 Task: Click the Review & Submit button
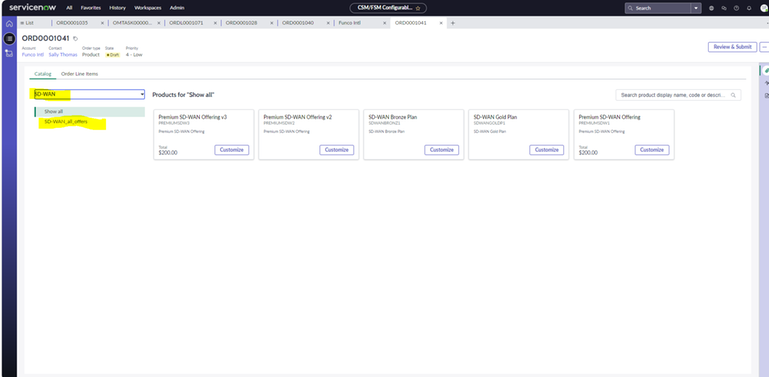[732, 47]
